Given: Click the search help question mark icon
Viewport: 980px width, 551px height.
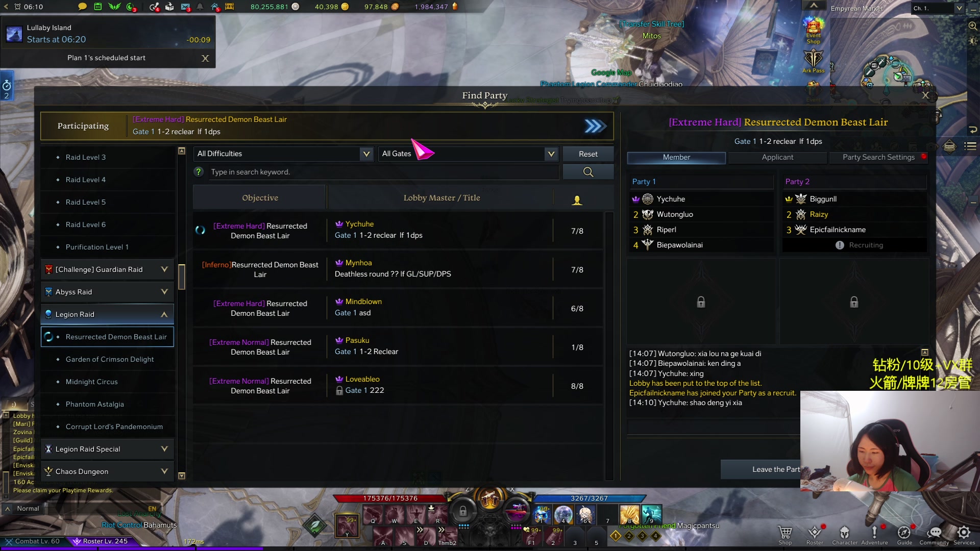Looking at the screenshot, I should (199, 172).
